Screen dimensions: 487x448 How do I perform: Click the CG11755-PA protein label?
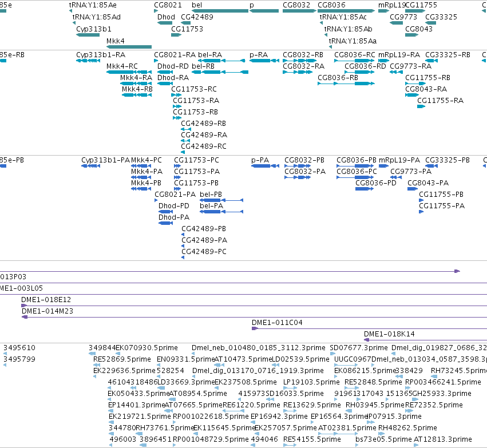pyautogui.click(x=442, y=206)
